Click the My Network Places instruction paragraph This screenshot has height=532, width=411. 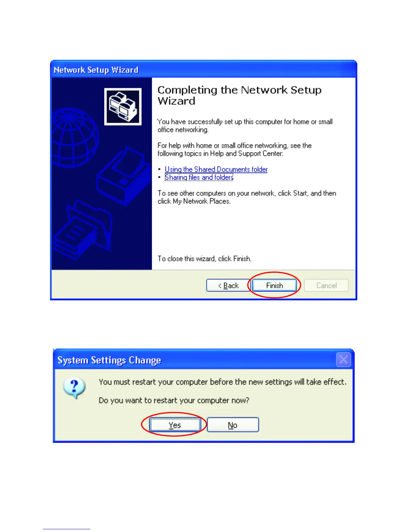click(247, 197)
